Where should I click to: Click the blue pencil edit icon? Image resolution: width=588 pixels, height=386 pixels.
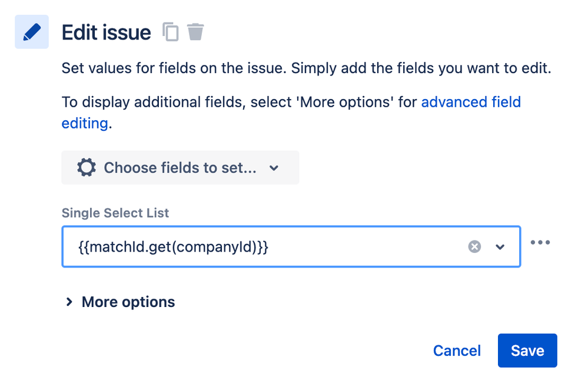[x=32, y=32]
